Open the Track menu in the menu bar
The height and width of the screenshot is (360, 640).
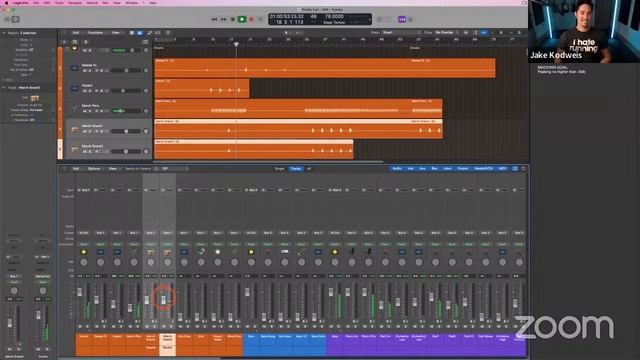[x=59, y=2]
